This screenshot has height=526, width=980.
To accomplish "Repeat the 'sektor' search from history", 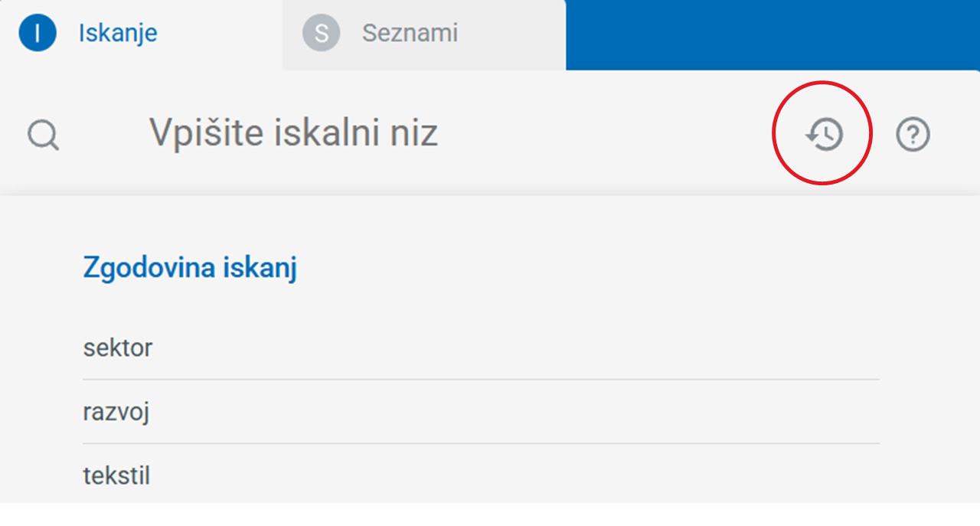I will pyautogui.click(x=118, y=347).
